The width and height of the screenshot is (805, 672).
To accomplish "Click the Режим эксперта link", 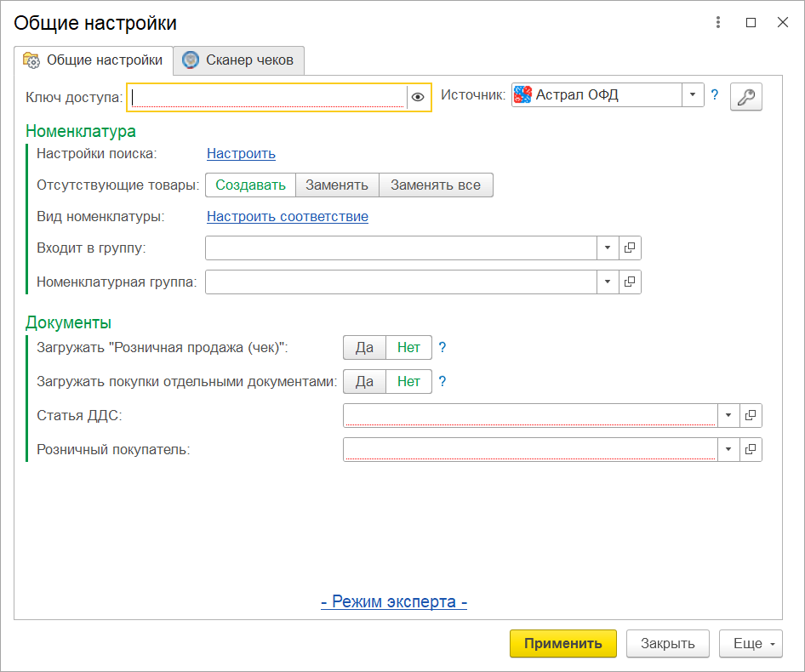I will (x=394, y=602).
